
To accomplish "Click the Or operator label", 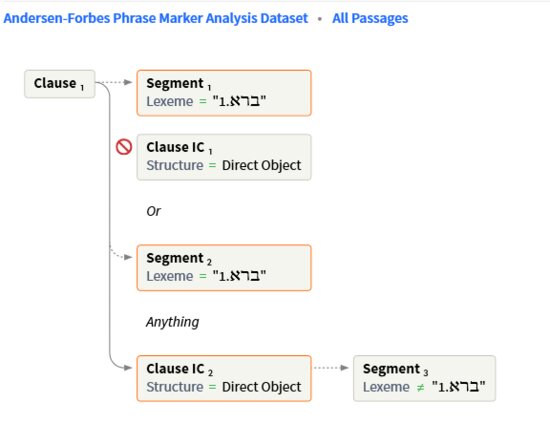I will tap(153, 211).
